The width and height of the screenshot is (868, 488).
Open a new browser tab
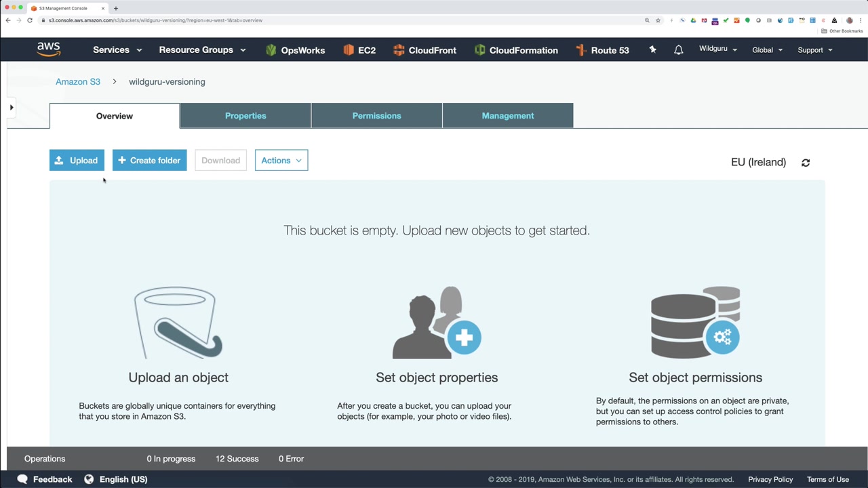tap(116, 8)
